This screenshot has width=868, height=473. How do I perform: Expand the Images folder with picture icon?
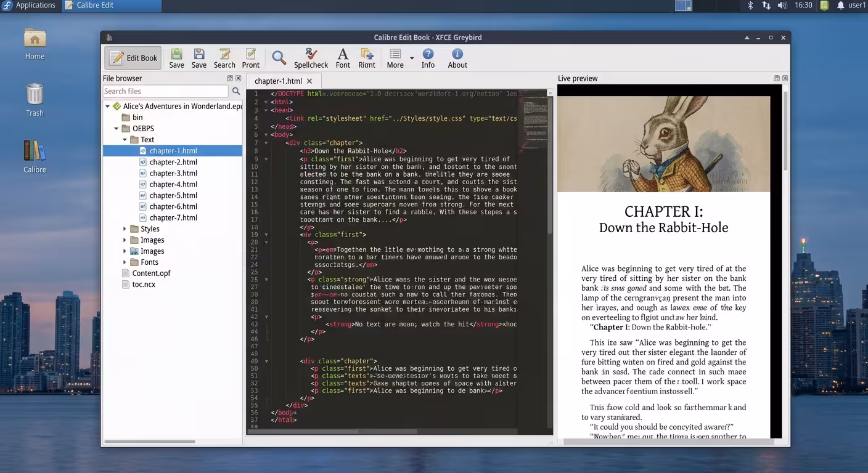pyautogui.click(x=125, y=251)
